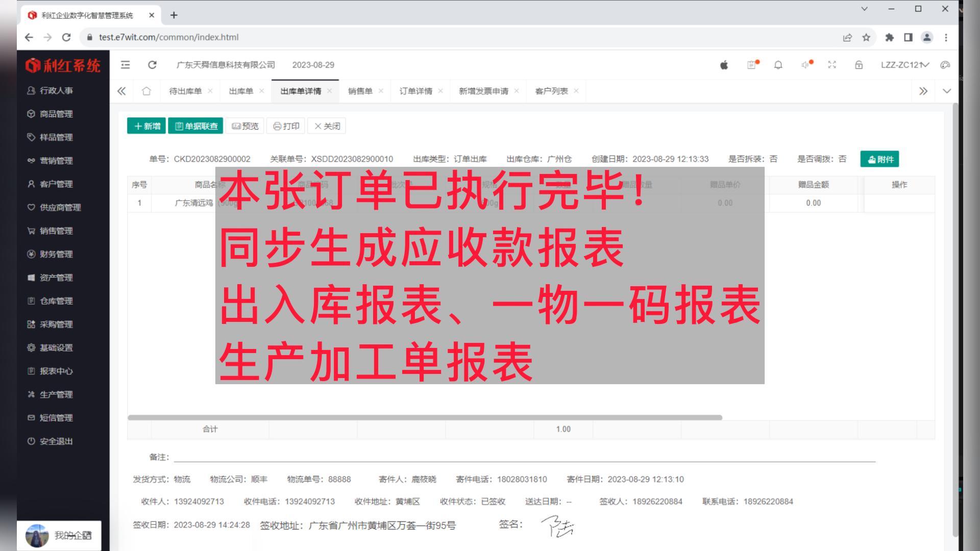Collapse the tab bar with the left chevron

pos(122,91)
